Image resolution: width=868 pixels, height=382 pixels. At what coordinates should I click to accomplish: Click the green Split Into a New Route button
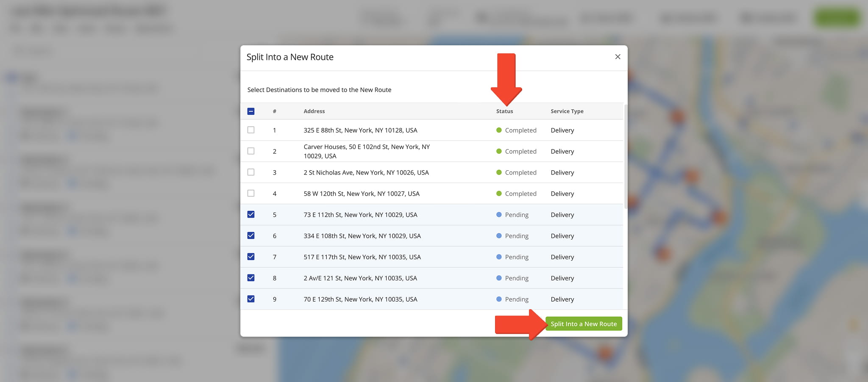[584, 323]
